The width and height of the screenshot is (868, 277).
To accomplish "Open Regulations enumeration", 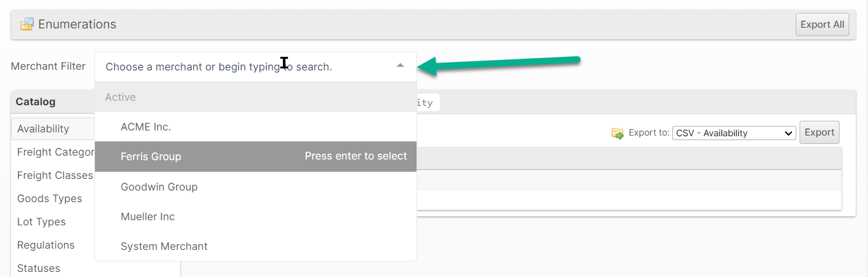I will (46, 245).
